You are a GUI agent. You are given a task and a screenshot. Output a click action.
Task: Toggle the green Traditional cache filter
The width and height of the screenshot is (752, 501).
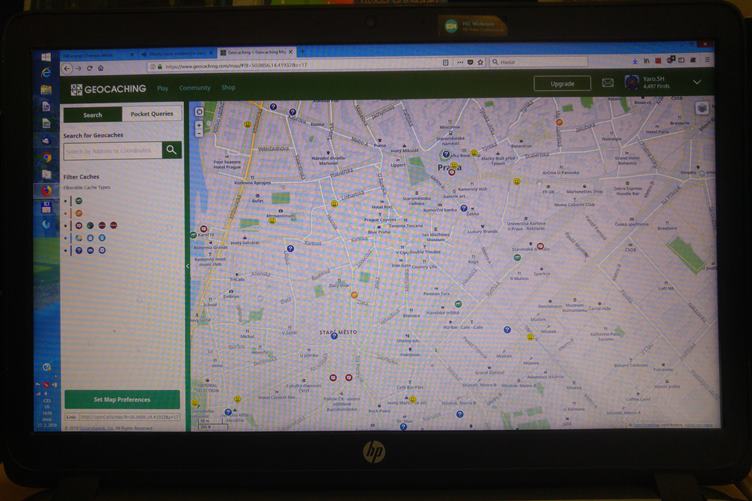click(x=79, y=201)
